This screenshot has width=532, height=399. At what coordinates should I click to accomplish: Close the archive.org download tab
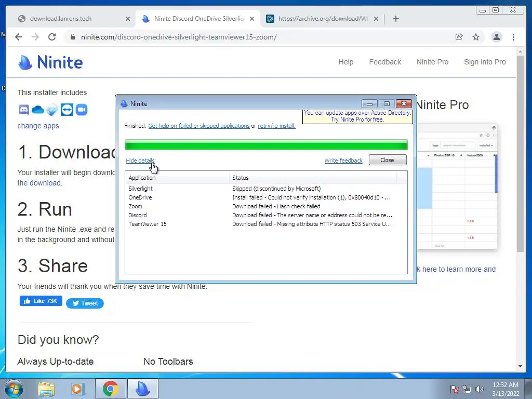click(x=376, y=19)
